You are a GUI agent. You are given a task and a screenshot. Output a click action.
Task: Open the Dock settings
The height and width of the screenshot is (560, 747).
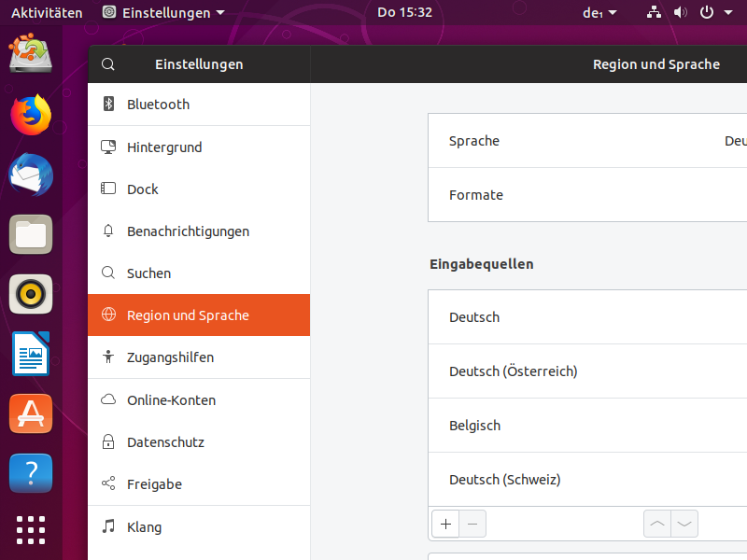click(143, 189)
